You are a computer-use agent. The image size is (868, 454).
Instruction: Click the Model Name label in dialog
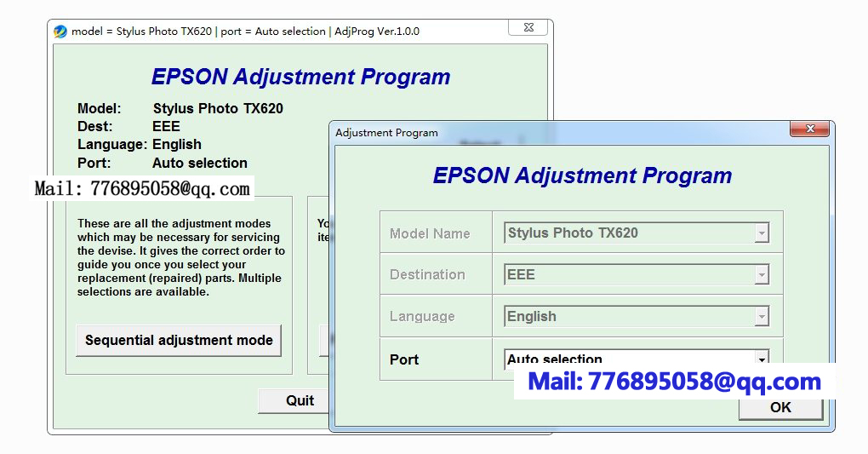point(430,234)
